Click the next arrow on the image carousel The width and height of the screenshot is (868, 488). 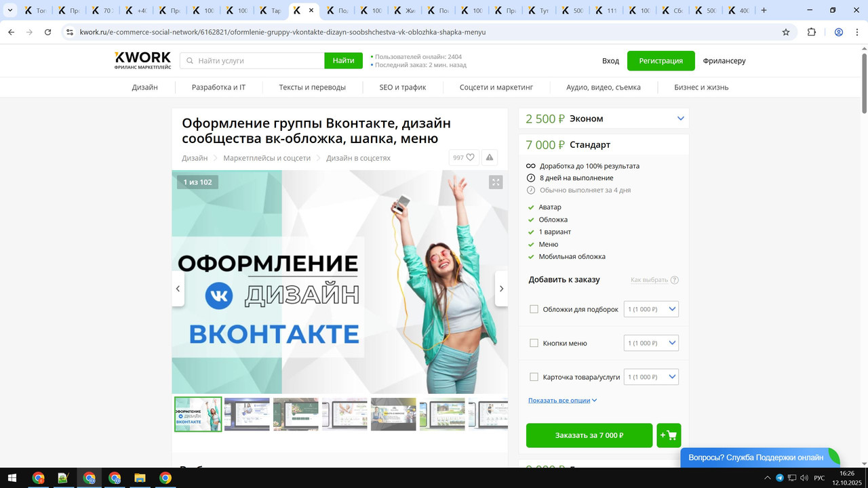[x=501, y=288]
